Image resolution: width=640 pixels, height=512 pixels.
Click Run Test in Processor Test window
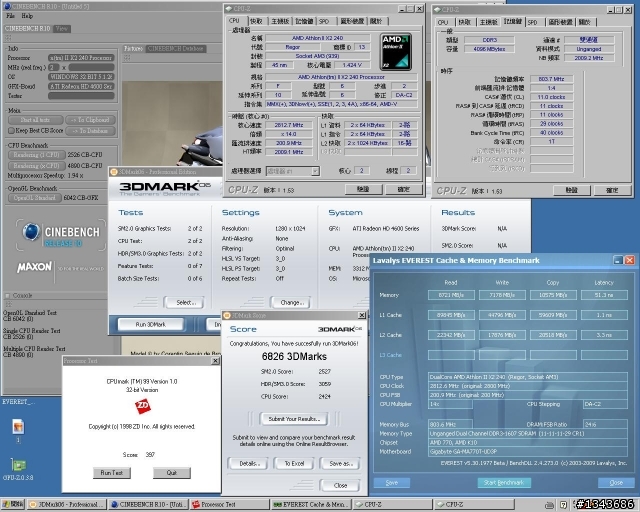[112, 473]
